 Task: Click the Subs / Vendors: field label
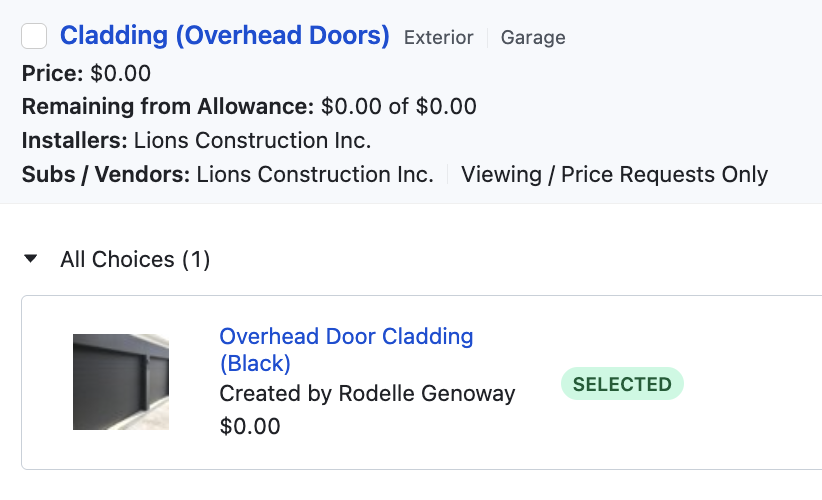[x=105, y=175]
